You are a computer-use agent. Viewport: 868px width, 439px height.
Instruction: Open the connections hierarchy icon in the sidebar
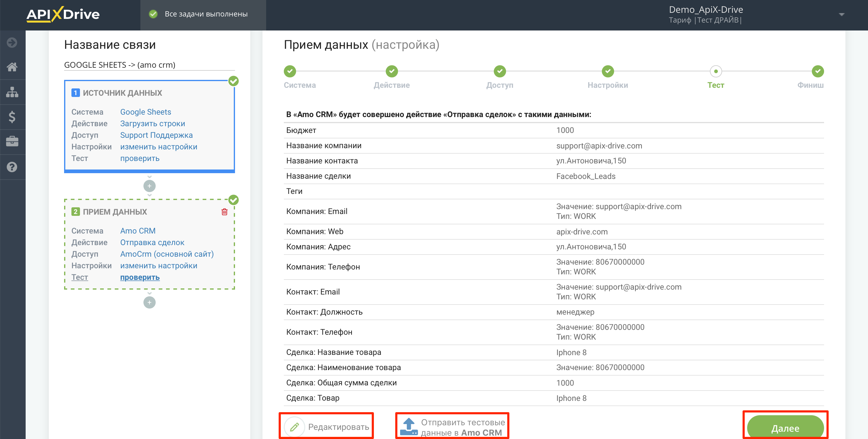point(12,92)
